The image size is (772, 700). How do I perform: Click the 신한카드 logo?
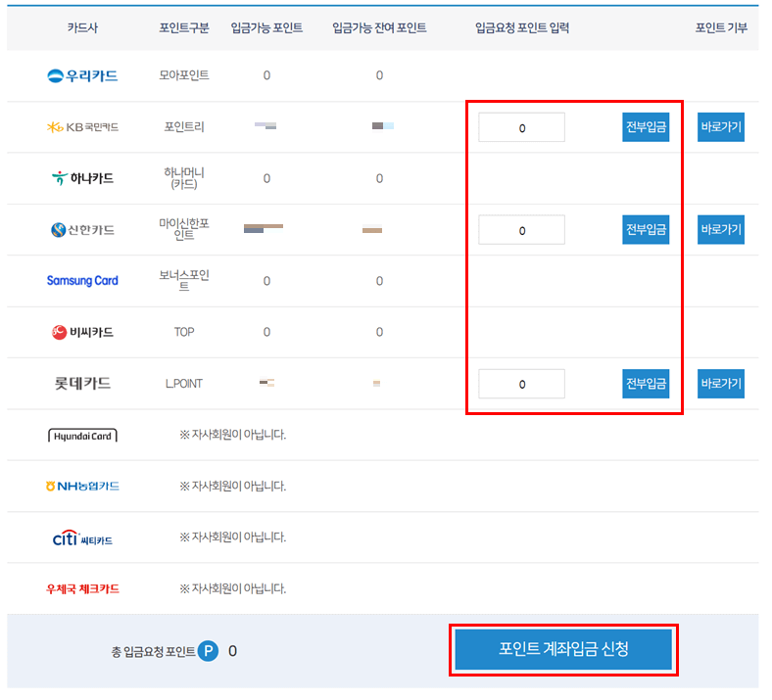pos(82,230)
